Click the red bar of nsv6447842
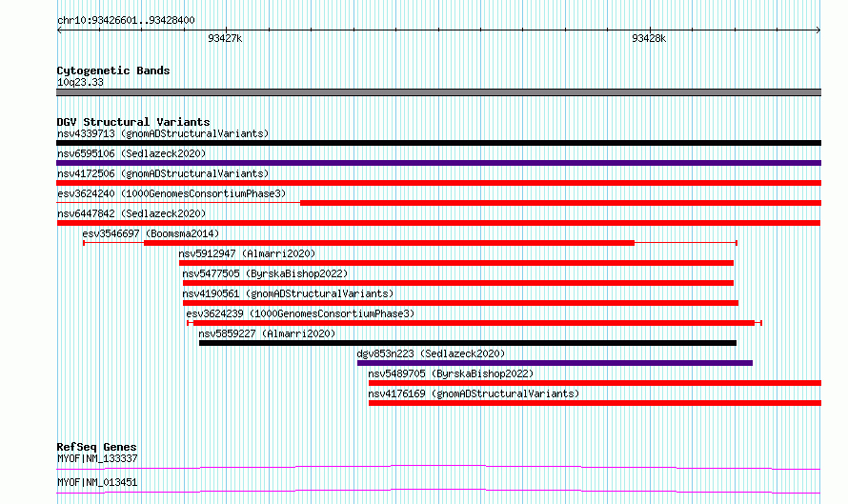The width and height of the screenshot is (848, 504). (x=438, y=223)
